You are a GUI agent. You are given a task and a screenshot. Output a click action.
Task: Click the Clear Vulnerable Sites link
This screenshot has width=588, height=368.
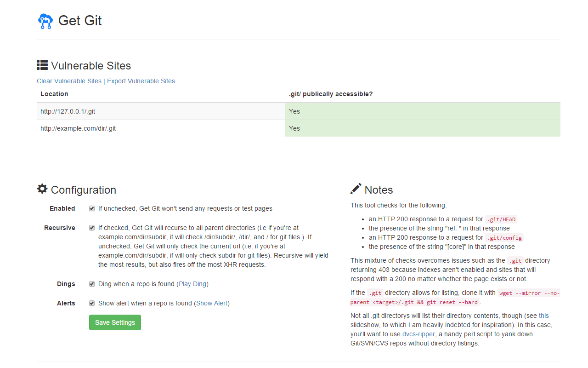69,81
